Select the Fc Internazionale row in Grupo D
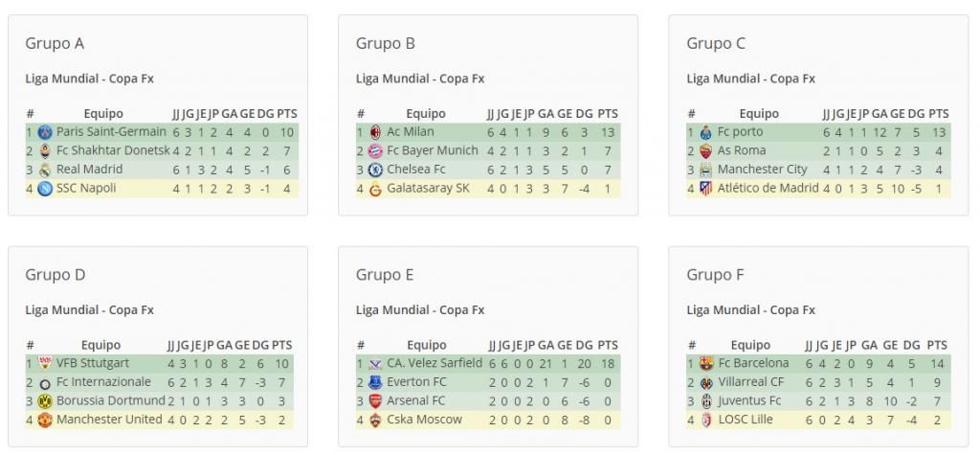Screen dimensions: 980x455 click(160, 382)
